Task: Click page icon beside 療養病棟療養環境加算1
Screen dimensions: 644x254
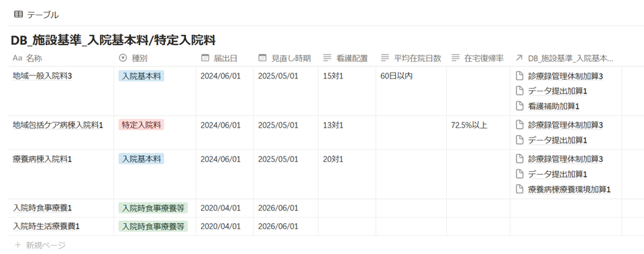Action: [x=519, y=189]
